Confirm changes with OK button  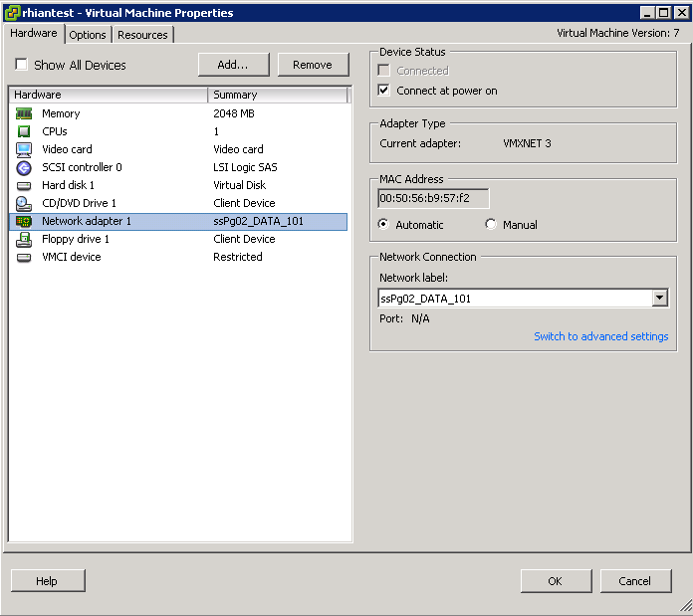(x=556, y=581)
